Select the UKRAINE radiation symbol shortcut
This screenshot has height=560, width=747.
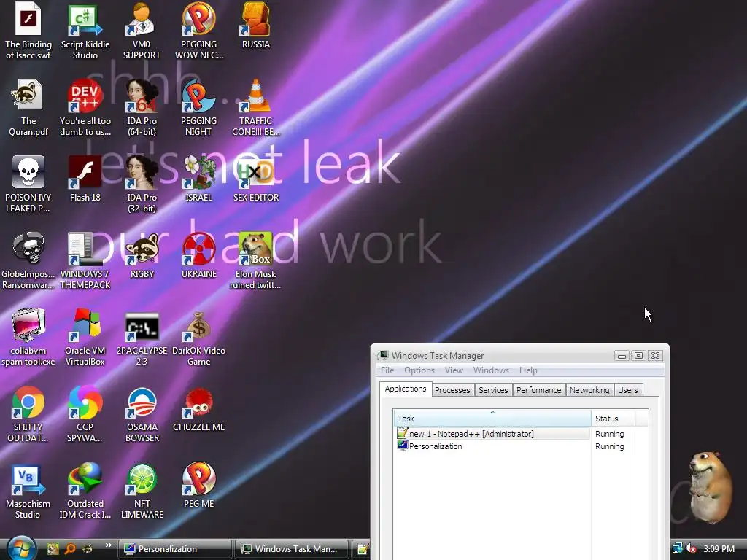[x=198, y=256]
